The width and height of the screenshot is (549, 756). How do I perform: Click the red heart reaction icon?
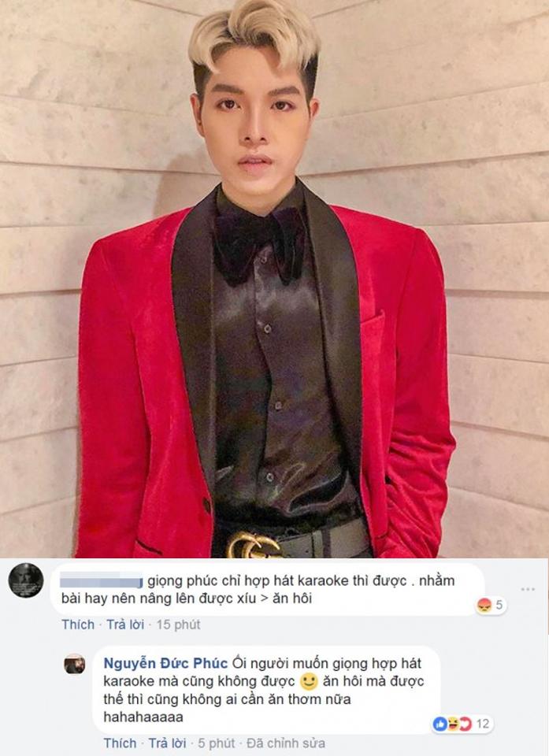465,724
